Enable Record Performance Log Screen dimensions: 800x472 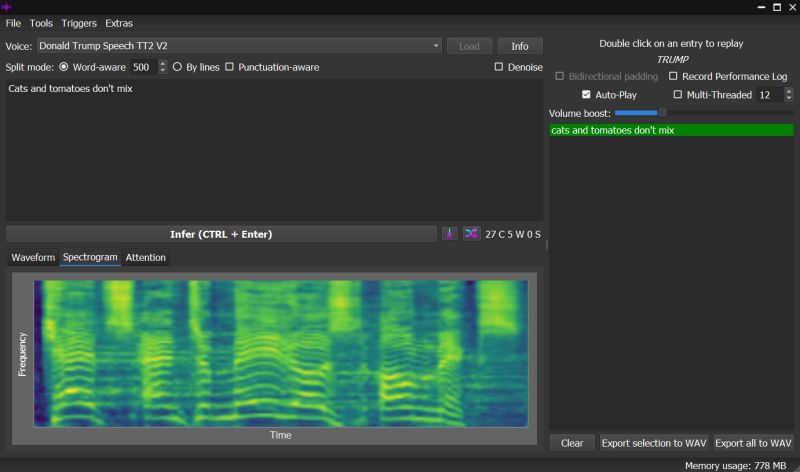click(673, 76)
